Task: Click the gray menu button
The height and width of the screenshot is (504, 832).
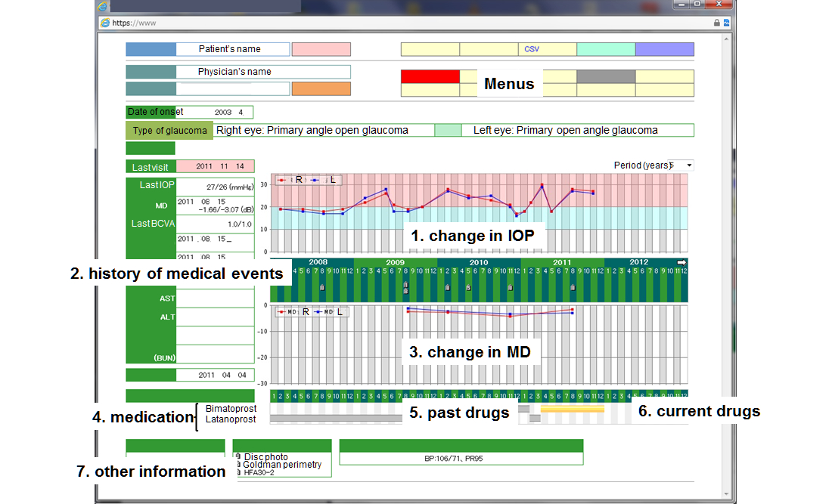Action: click(x=606, y=76)
